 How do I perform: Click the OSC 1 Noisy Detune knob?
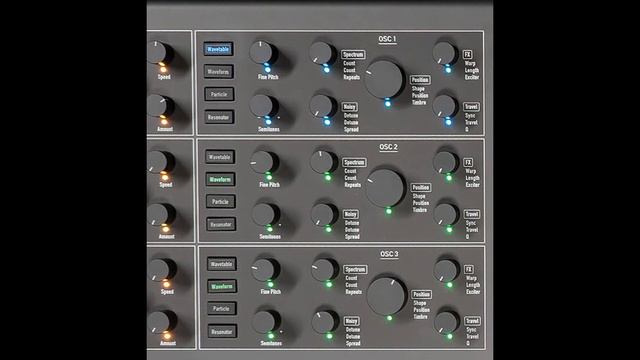click(x=322, y=106)
